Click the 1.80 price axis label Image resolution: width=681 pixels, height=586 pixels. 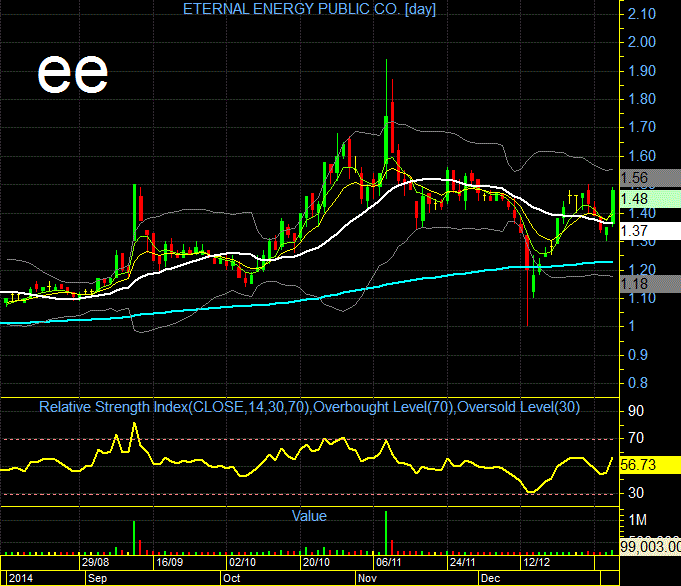641,99
